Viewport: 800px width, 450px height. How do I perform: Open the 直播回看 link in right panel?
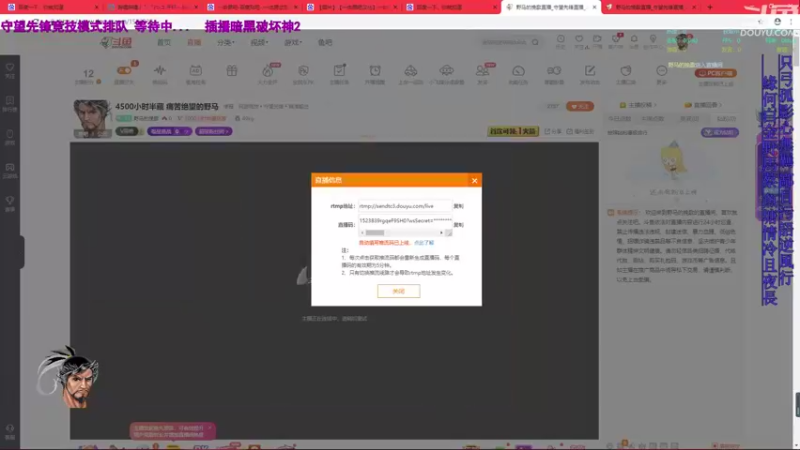click(x=703, y=105)
